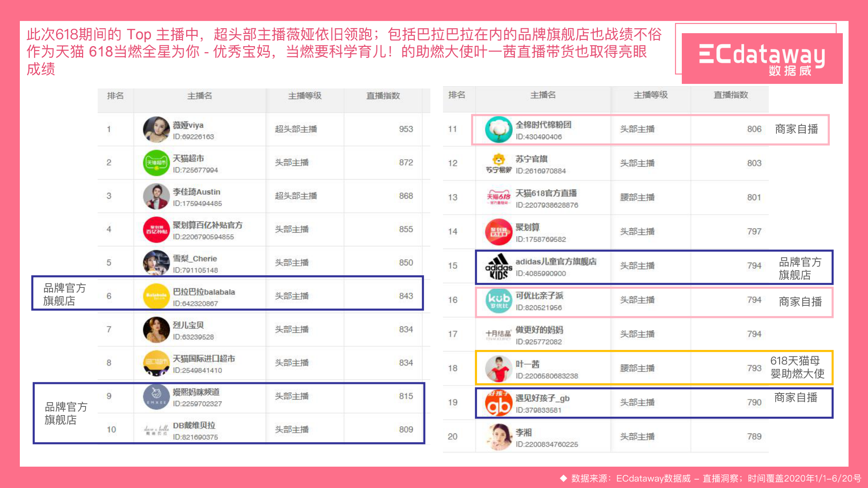The height and width of the screenshot is (488, 868).
Task: Click the 李佳琦Austin avatar photo
Action: [156, 196]
